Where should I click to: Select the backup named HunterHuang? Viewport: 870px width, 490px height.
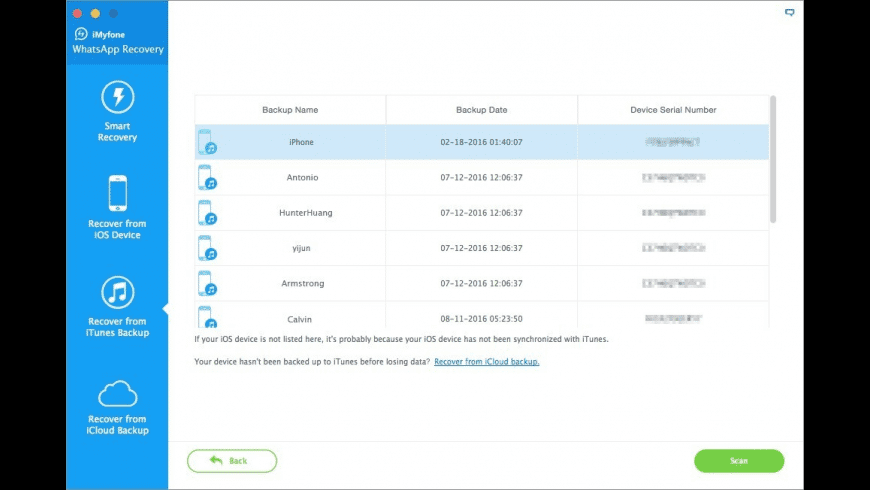coord(306,213)
